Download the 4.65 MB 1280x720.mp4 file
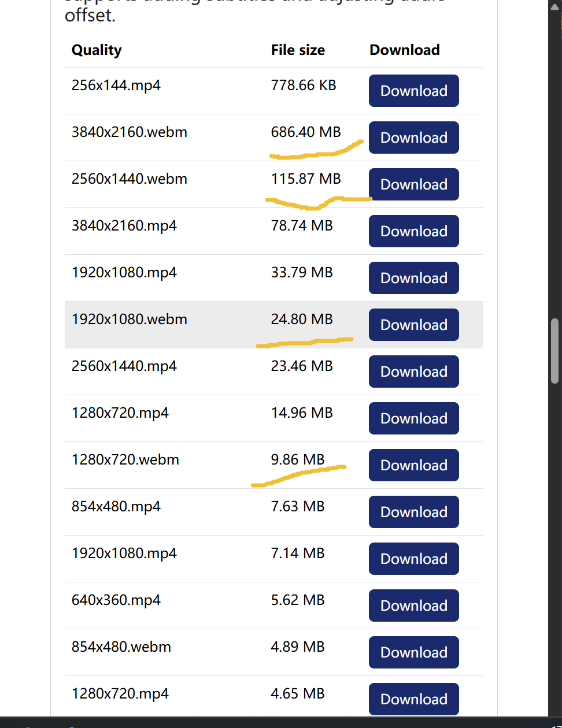Viewport: 562px width, 728px height. [414, 699]
